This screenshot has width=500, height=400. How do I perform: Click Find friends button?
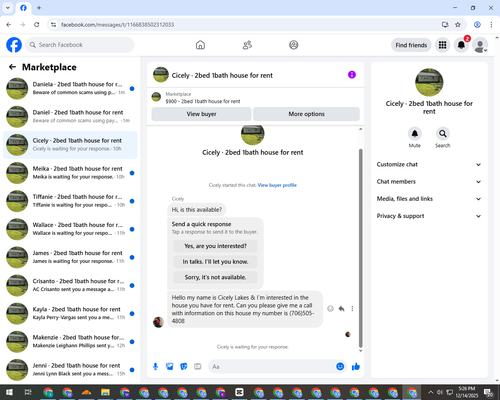click(x=411, y=45)
